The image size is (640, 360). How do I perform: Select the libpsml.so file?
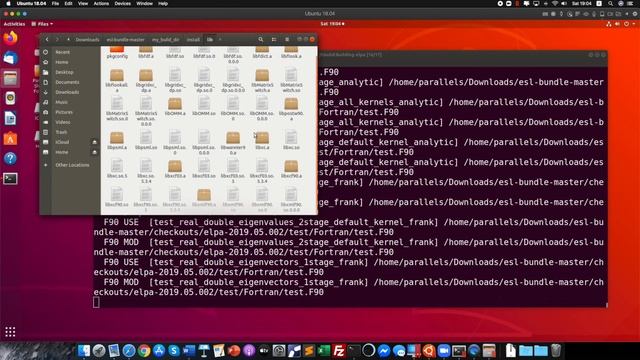click(x=146, y=141)
